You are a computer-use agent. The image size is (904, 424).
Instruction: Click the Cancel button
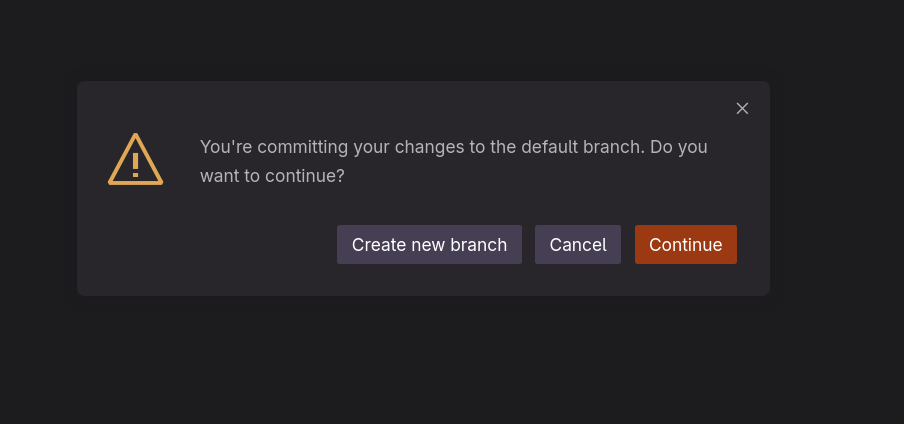[x=578, y=245]
